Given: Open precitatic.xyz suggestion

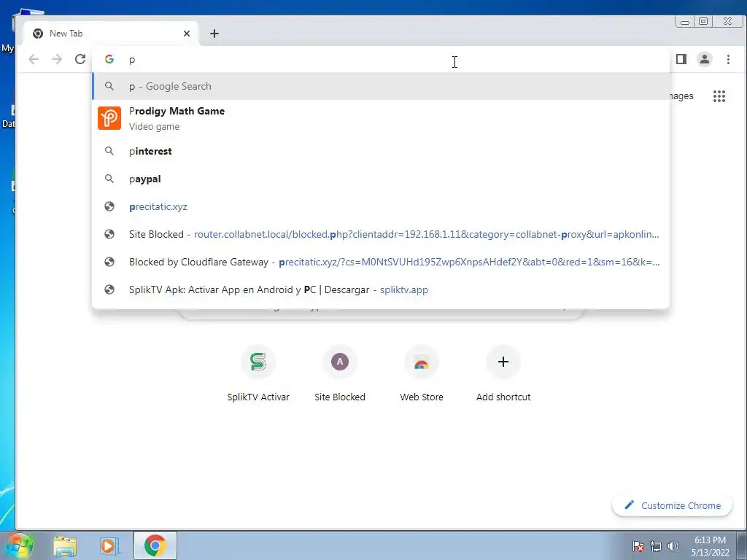Looking at the screenshot, I should [381, 206].
